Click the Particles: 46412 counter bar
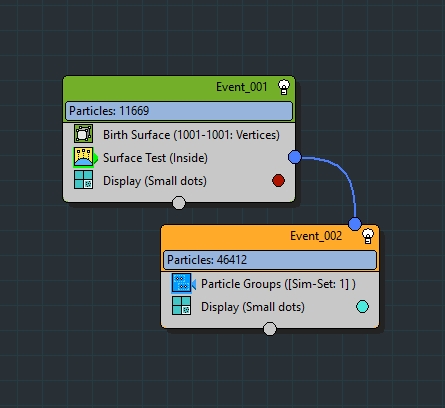This screenshot has height=408, width=445. tap(270, 260)
